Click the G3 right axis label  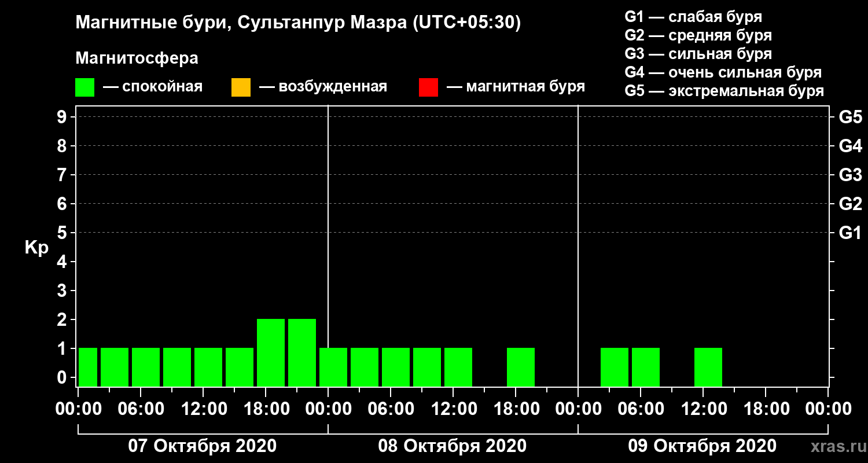point(850,175)
